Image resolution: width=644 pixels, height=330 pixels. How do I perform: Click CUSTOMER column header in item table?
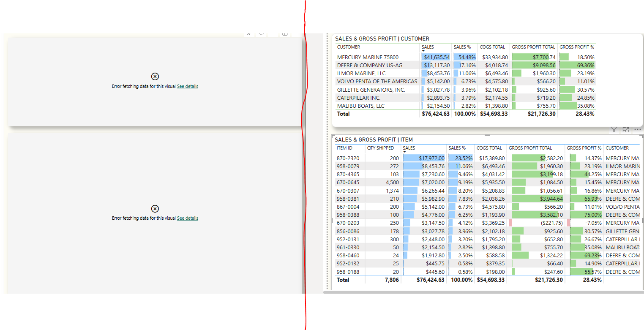tap(617, 148)
